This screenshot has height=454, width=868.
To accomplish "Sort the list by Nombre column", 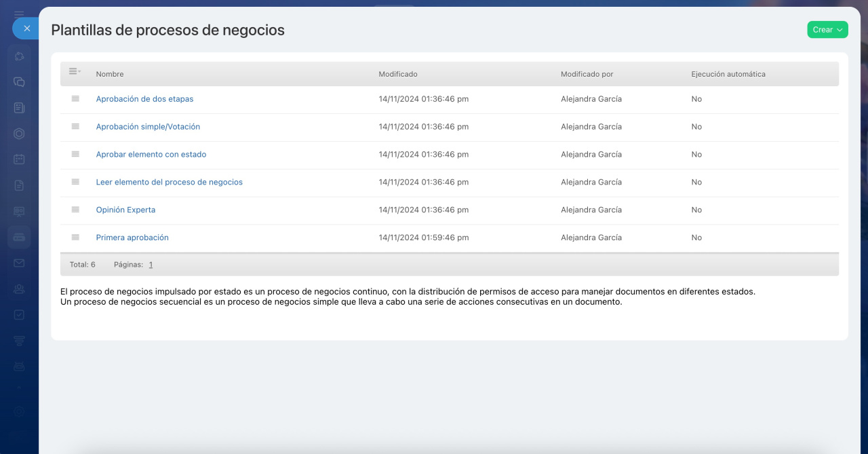I will pos(110,74).
